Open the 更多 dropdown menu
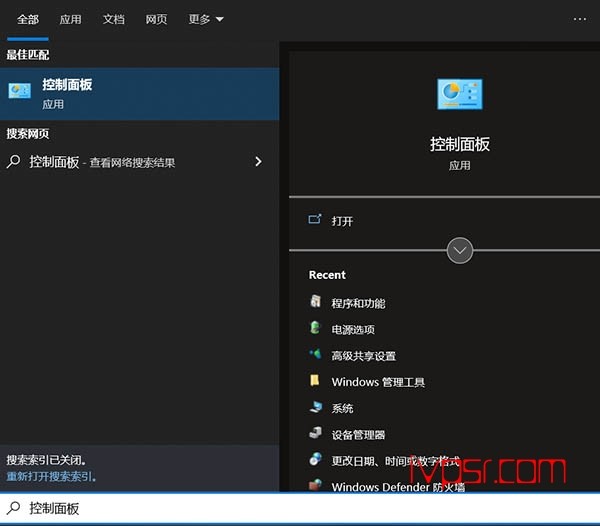 [x=205, y=19]
